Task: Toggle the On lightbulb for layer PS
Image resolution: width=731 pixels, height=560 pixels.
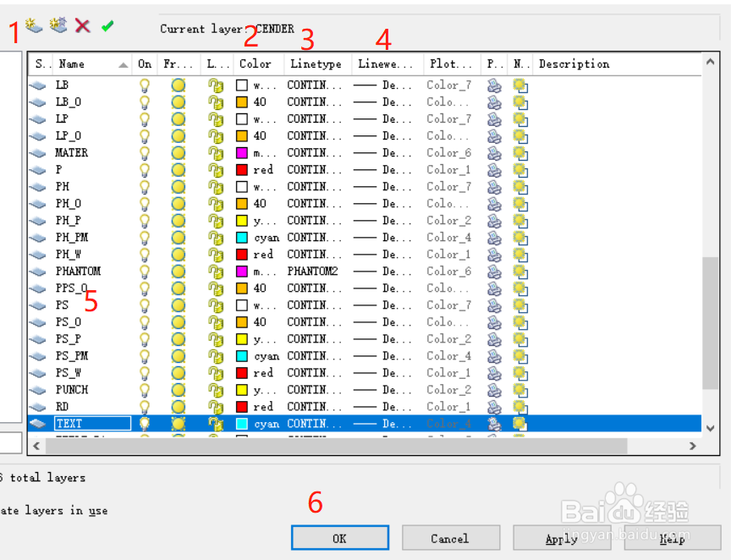Action: pos(145,305)
